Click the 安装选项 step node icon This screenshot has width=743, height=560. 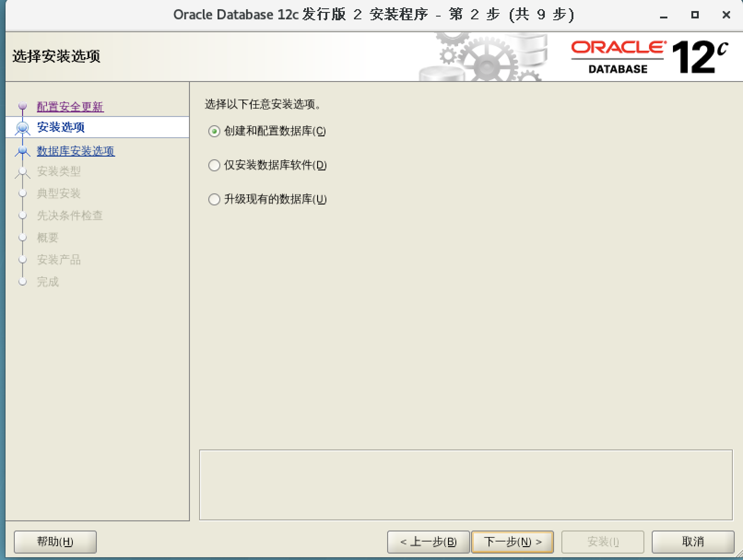22,128
